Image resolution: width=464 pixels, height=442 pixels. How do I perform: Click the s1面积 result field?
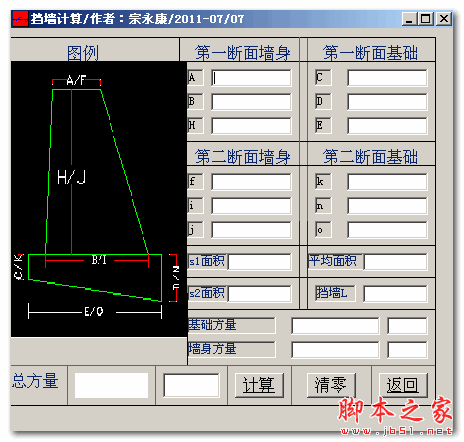point(259,262)
